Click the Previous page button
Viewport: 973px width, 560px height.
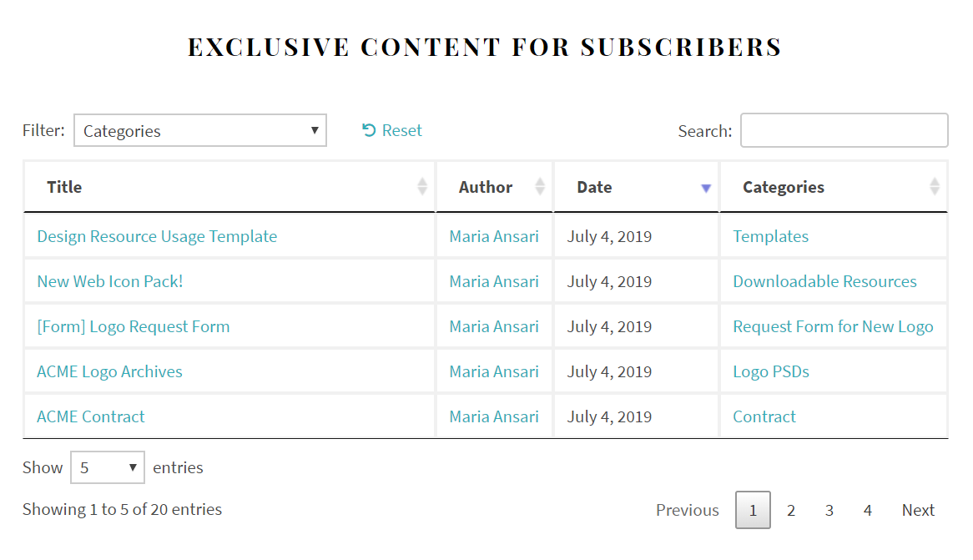pyautogui.click(x=687, y=510)
